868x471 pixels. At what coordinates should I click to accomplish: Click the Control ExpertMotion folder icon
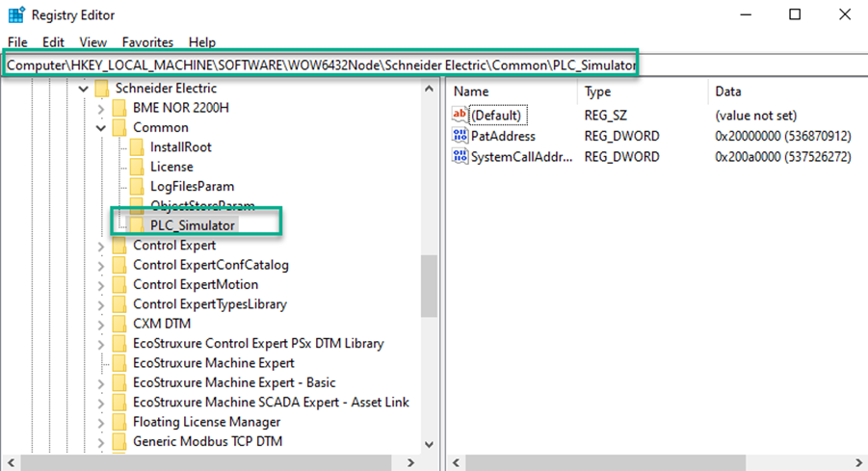tap(119, 284)
